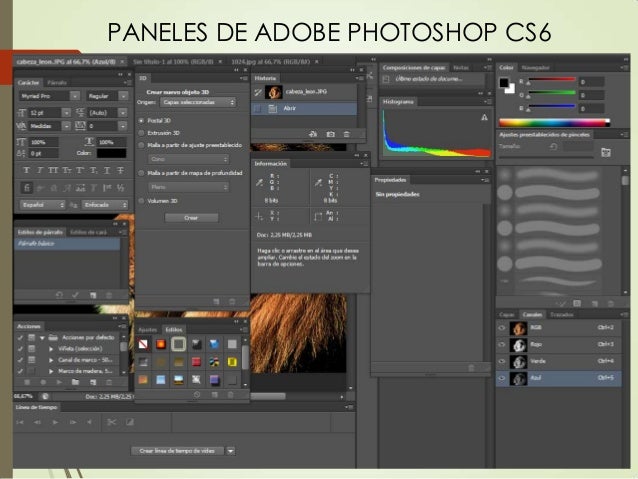Select Postal 3D radio option

[142, 120]
